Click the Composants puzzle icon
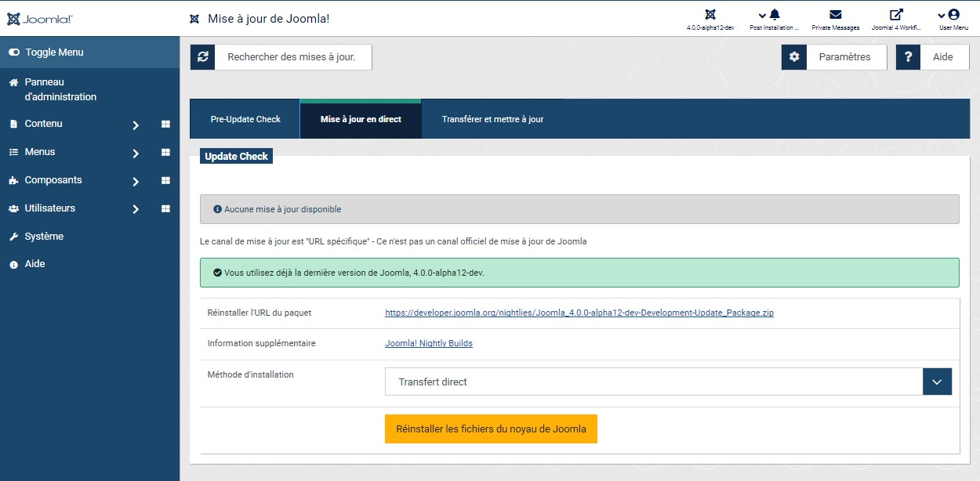The height and width of the screenshot is (481, 980). [13, 180]
